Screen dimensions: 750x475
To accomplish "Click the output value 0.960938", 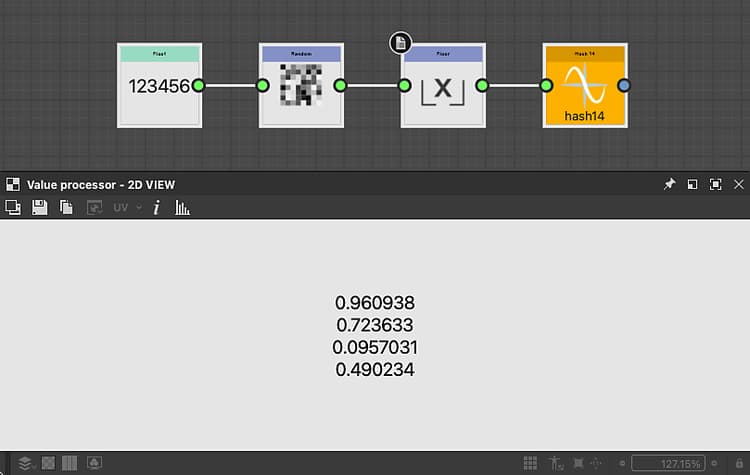I will click(x=375, y=303).
